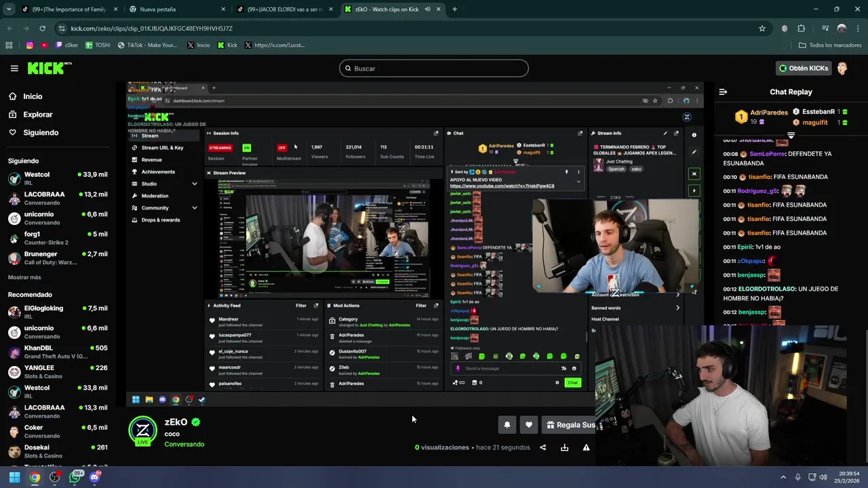
Task: Open the Instagram bookmark
Action: (29, 45)
